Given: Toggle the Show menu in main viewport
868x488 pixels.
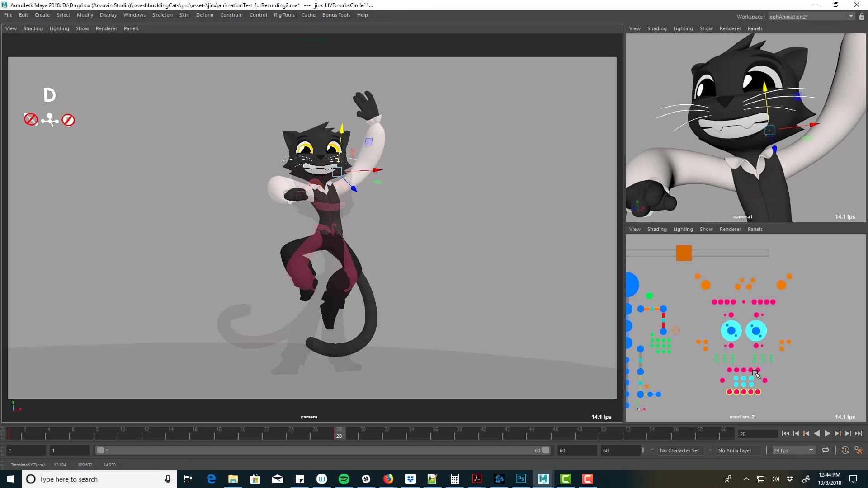Looking at the screenshot, I should coord(83,28).
